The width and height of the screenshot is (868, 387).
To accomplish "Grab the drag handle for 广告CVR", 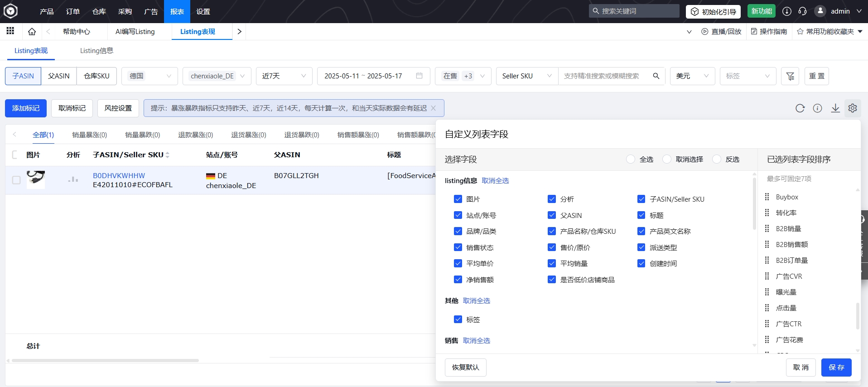I will tap(767, 276).
